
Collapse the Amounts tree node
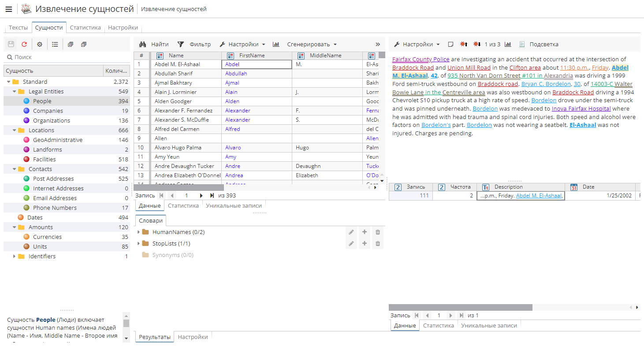15,227
